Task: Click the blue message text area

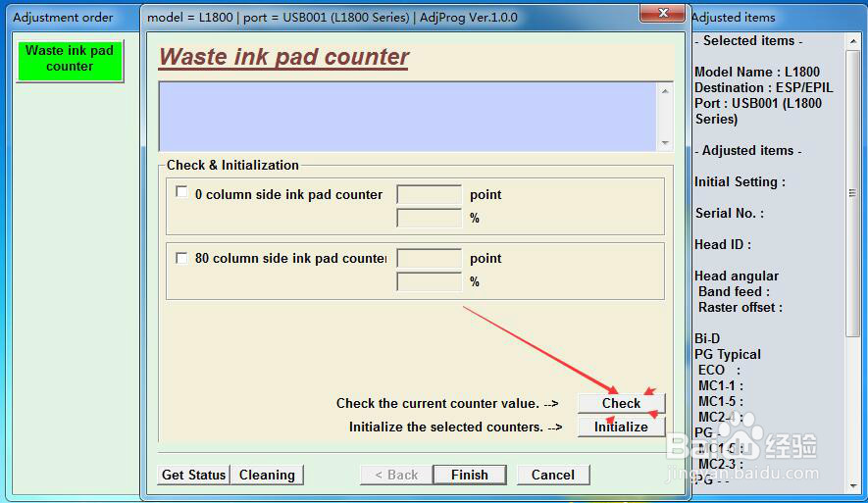Action: tap(407, 117)
